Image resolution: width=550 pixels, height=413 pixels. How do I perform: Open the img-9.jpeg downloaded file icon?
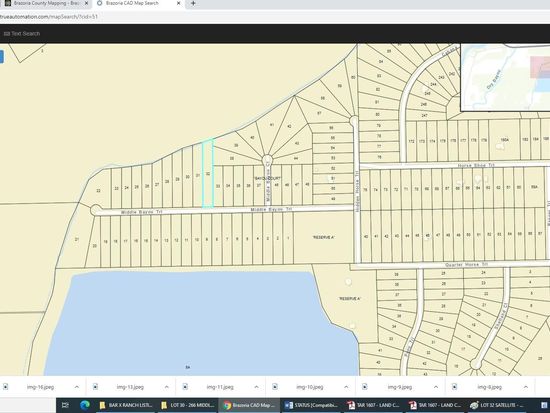pyautogui.click(x=365, y=387)
